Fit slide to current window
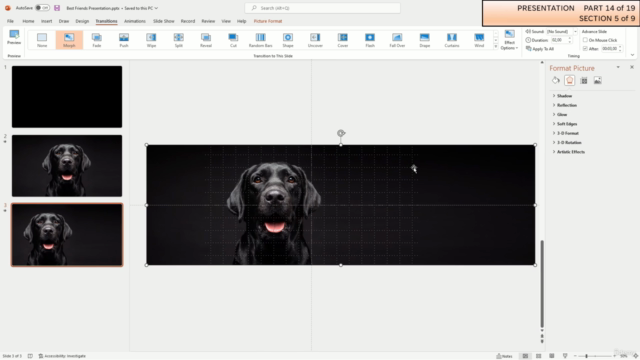Image resolution: width=640 pixels, height=360 pixels. (x=636, y=356)
